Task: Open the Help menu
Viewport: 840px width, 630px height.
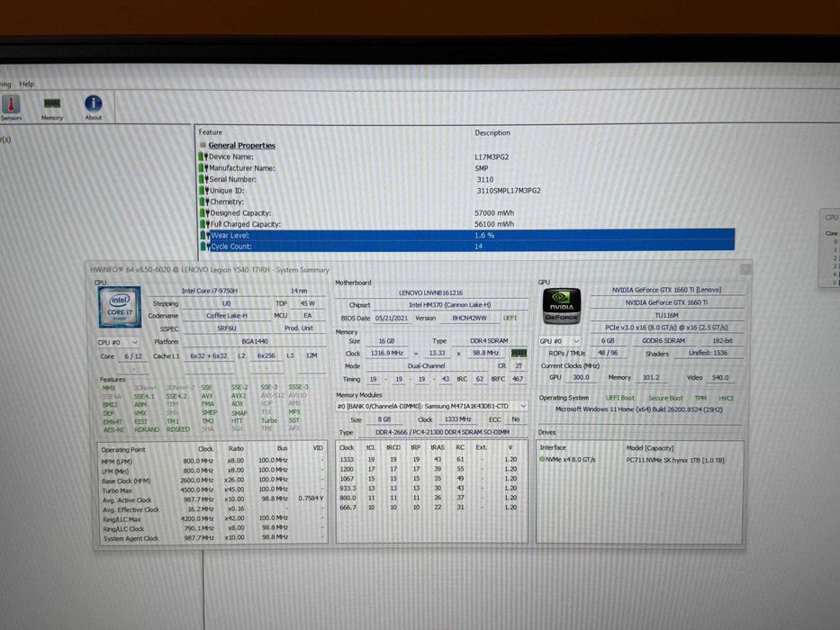Action: pyautogui.click(x=27, y=84)
